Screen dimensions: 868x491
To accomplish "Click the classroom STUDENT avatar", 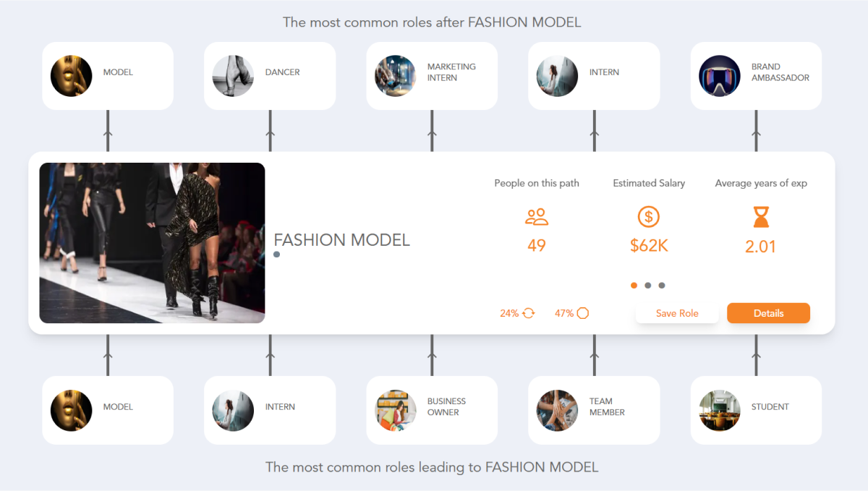I will click(x=719, y=410).
